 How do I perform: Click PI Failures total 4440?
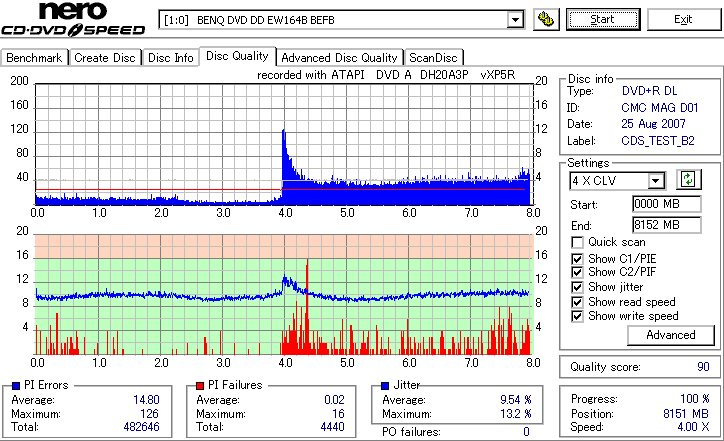pos(332,427)
